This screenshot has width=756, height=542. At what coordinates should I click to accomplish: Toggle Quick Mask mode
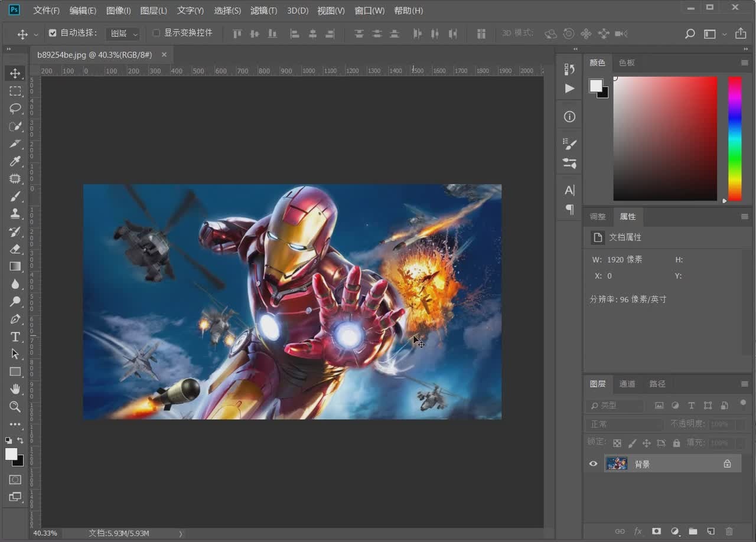15,479
